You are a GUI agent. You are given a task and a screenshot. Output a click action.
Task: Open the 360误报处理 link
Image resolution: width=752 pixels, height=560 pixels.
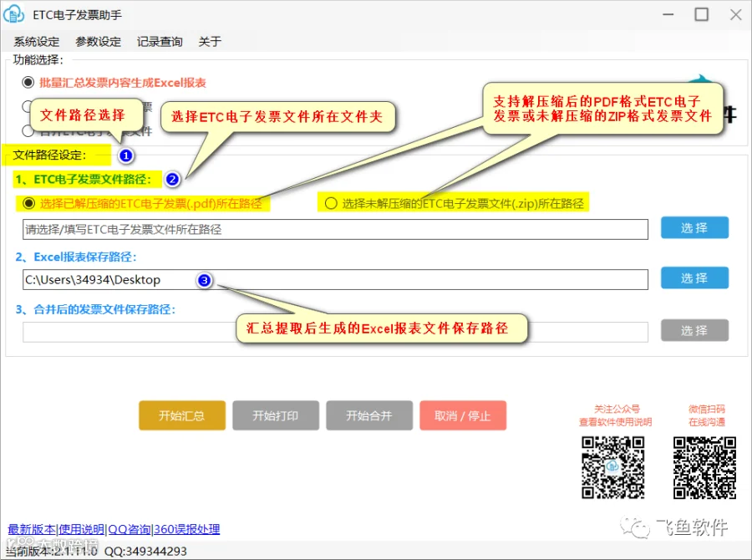(x=187, y=529)
